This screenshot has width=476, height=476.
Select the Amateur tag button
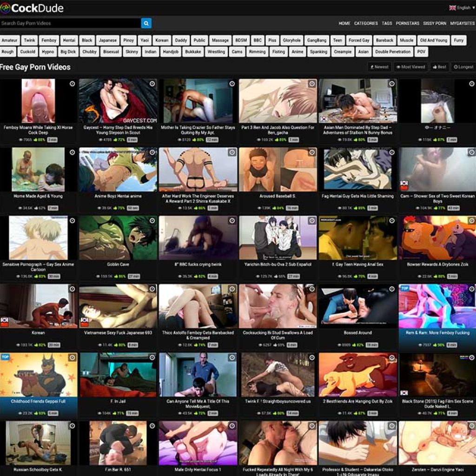[10, 40]
